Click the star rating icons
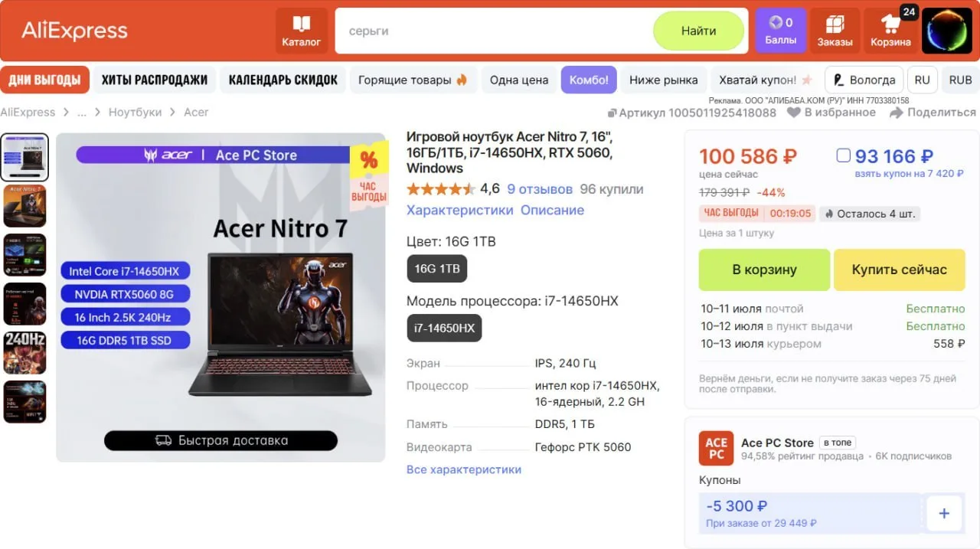Screen dimensions: 980x549 (x=440, y=189)
